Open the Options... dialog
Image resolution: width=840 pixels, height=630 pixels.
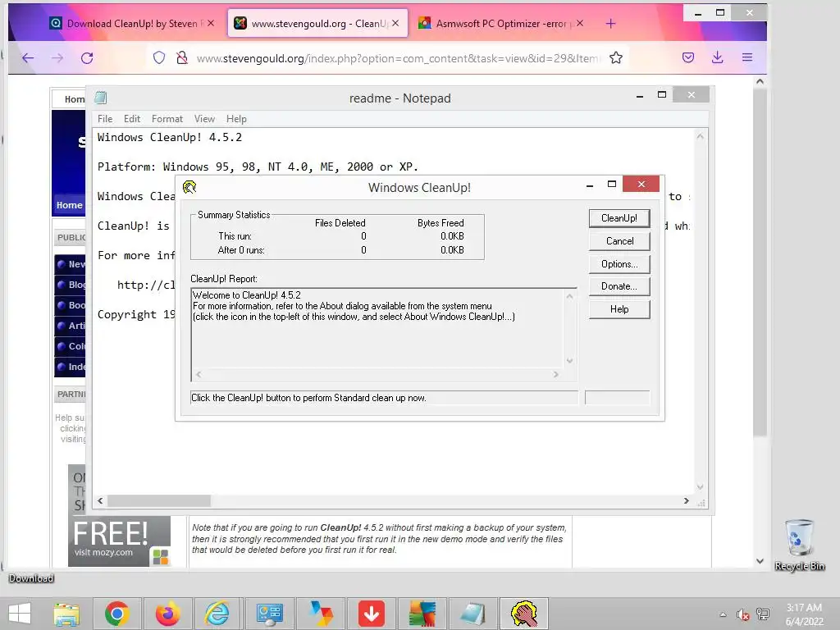click(619, 264)
